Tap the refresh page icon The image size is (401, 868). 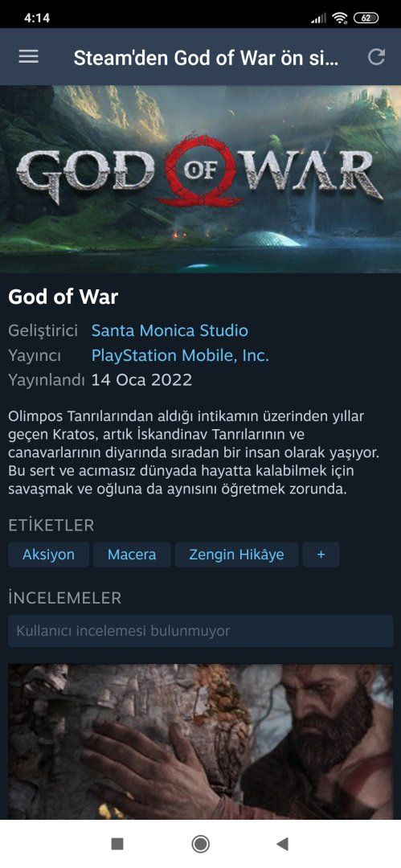tap(376, 56)
